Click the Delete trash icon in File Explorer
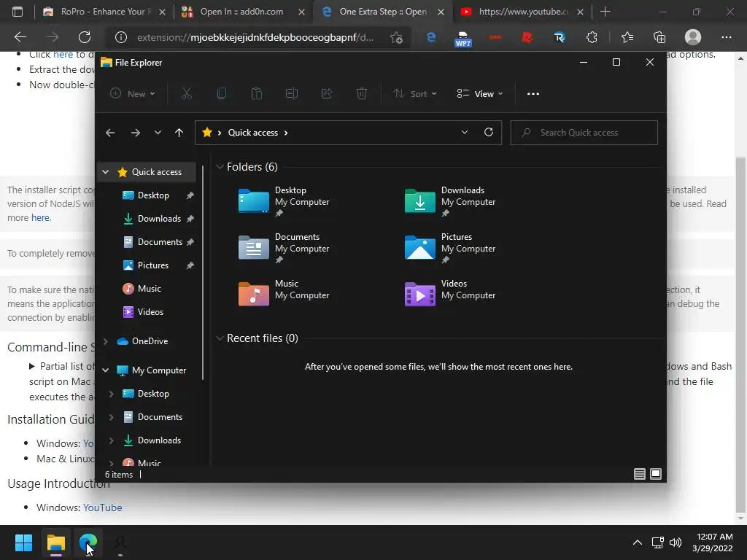747x560 pixels. (362, 94)
